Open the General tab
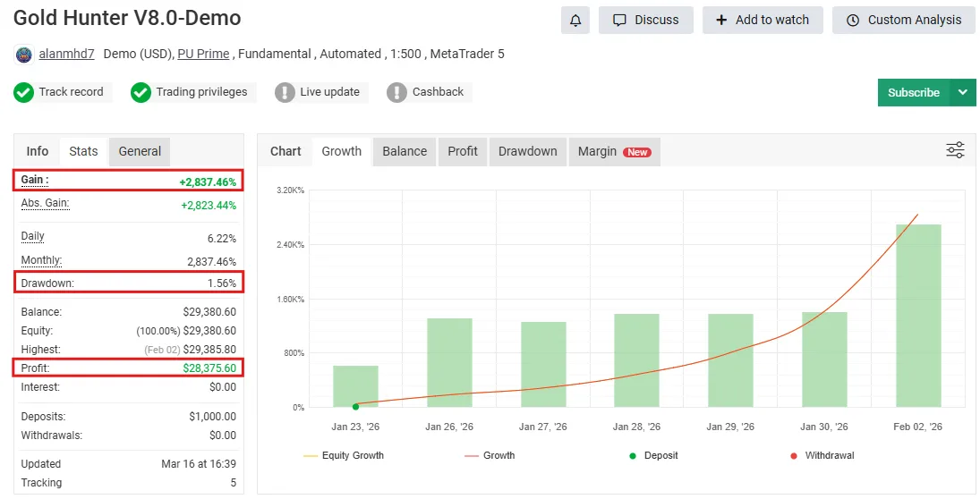The width and height of the screenshot is (980, 499). (x=140, y=151)
